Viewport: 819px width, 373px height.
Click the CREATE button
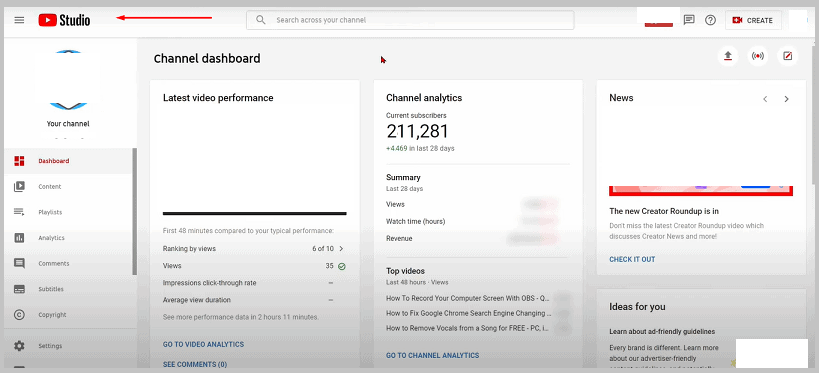753,20
